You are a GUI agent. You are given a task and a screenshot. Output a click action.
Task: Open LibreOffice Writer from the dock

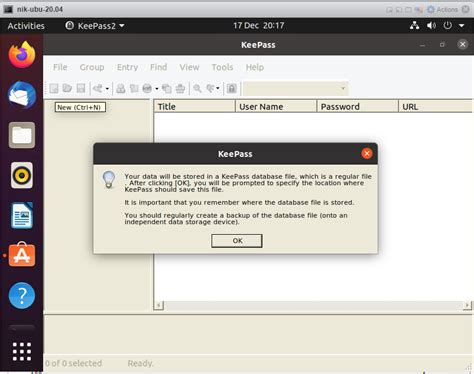pos(22,215)
